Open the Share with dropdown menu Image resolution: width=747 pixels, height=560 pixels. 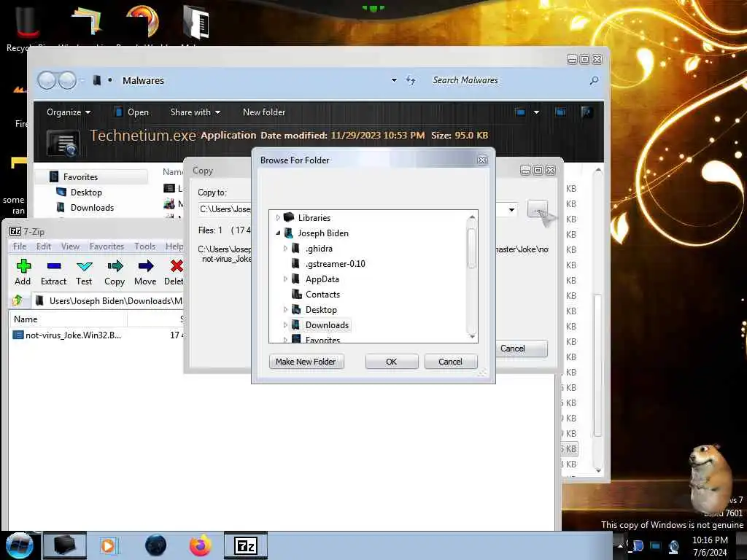(196, 112)
